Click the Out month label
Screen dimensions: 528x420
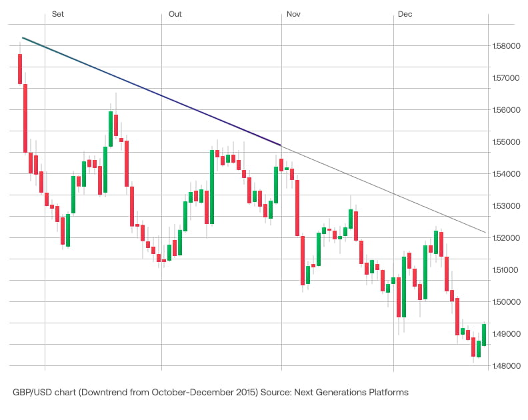pyautogui.click(x=175, y=14)
